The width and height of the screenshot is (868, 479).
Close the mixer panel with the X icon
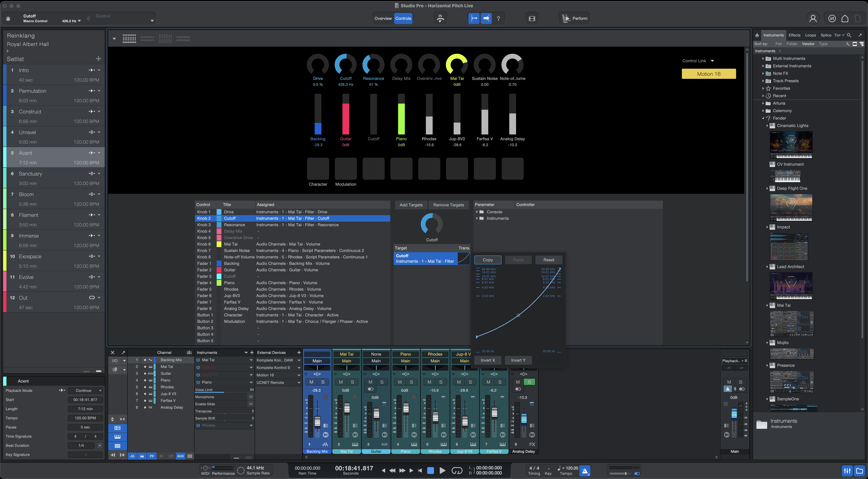click(113, 353)
